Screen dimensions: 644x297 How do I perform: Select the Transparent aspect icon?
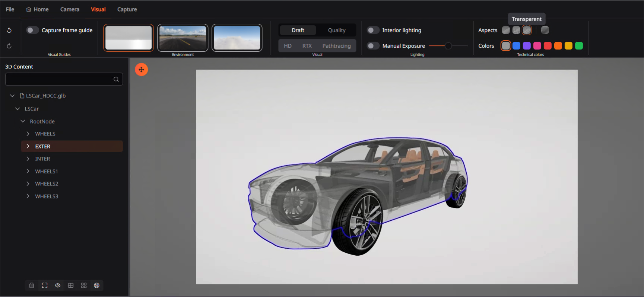pyautogui.click(x=527, y=30)
